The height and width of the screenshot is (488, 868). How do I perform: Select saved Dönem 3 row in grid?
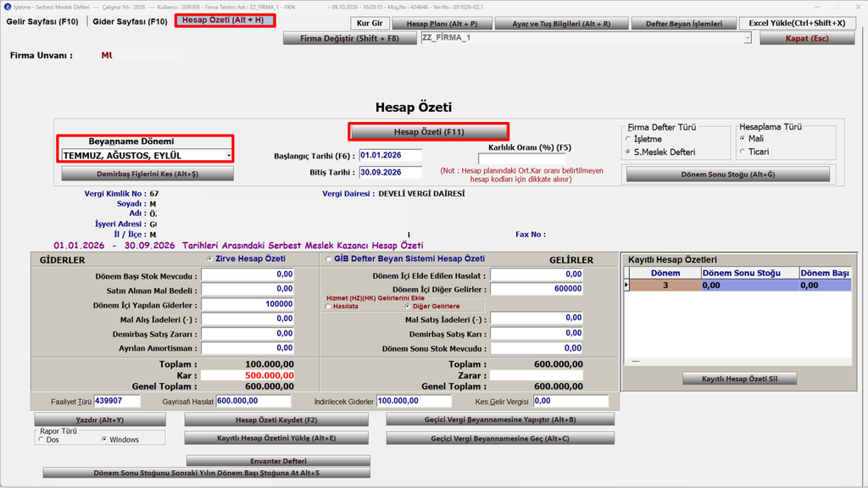click(665, 286)
